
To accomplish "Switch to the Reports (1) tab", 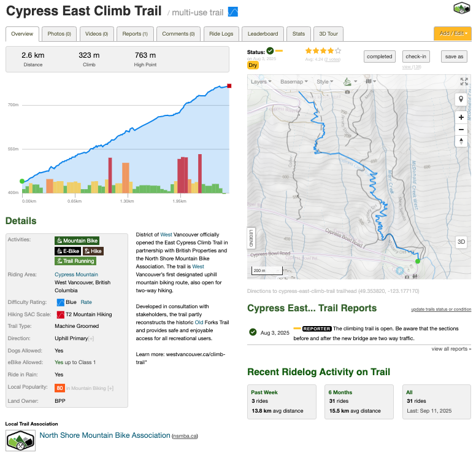I will 135,34.
